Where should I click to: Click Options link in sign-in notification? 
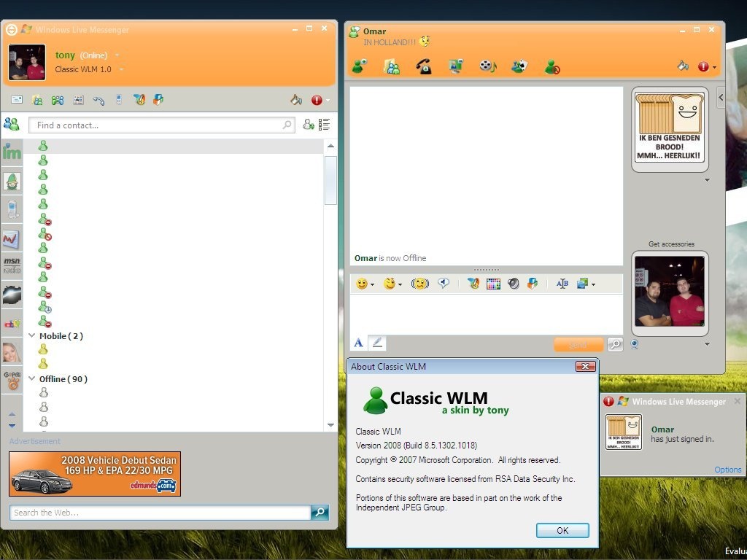(x=728, y=470)
